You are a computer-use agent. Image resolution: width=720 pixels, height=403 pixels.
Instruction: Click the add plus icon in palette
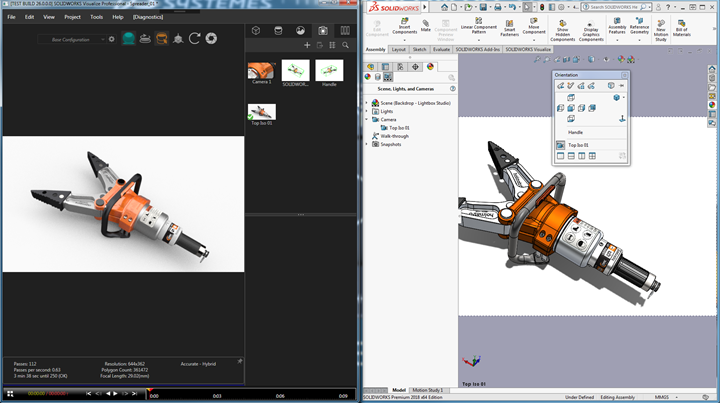[307, 45]
